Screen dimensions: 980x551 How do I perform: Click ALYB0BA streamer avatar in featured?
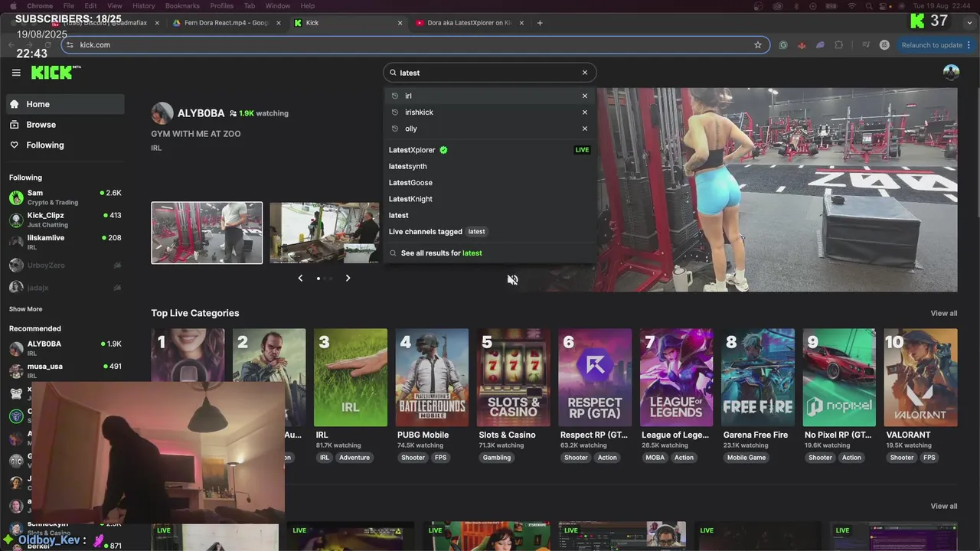[162, 113]
